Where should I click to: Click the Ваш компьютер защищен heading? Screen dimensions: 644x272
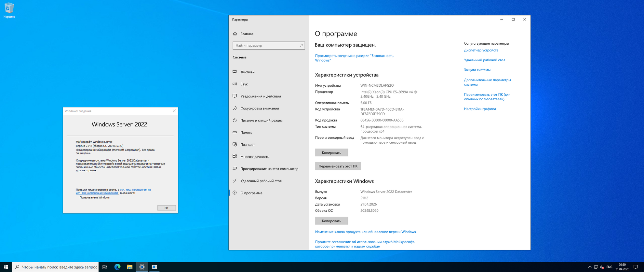(x=345, y=45)
